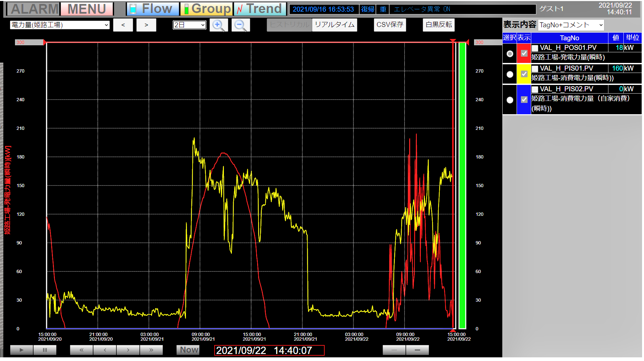Viewport: 644px width, 361px height.
Task: Click the cursor date-time field 2021/09/22 14:40:07
Action: click(269, 350)
